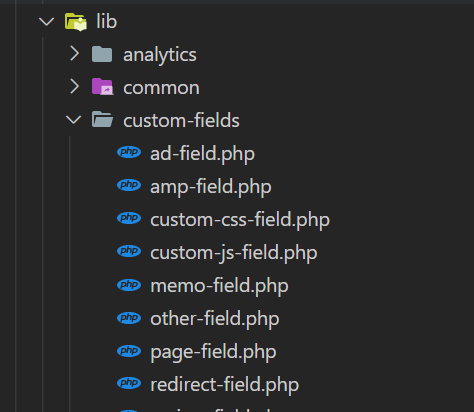The height and width of the screenshot is (412, 474).
Task: Click the yellow lib folder icon
Action: pos(76,22)
